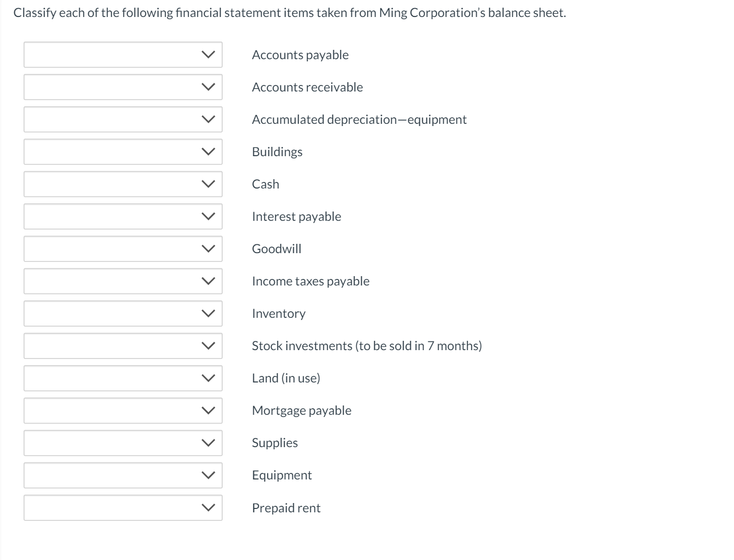Open the Prepaid rent dropdown
Screen dimensions: 734x560
pyautogui.click(x=123, y=508)
